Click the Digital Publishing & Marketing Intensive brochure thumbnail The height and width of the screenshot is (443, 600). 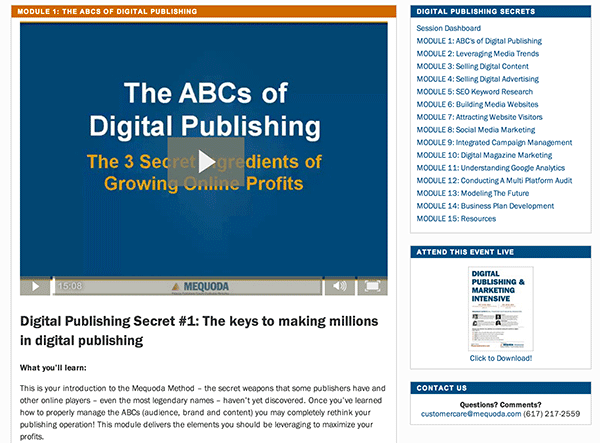click(x=501, y=308)
